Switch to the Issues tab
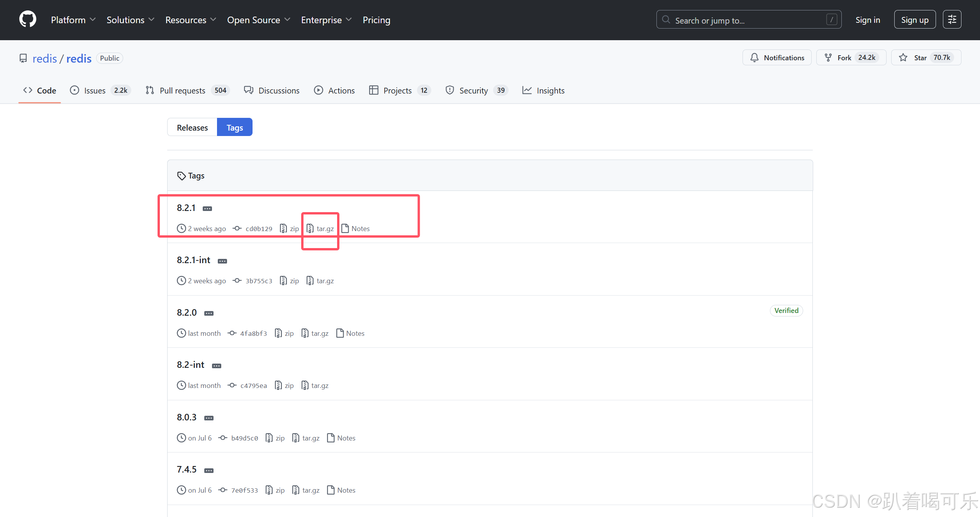Screen dimensions: 980x517 click(100, 90)
